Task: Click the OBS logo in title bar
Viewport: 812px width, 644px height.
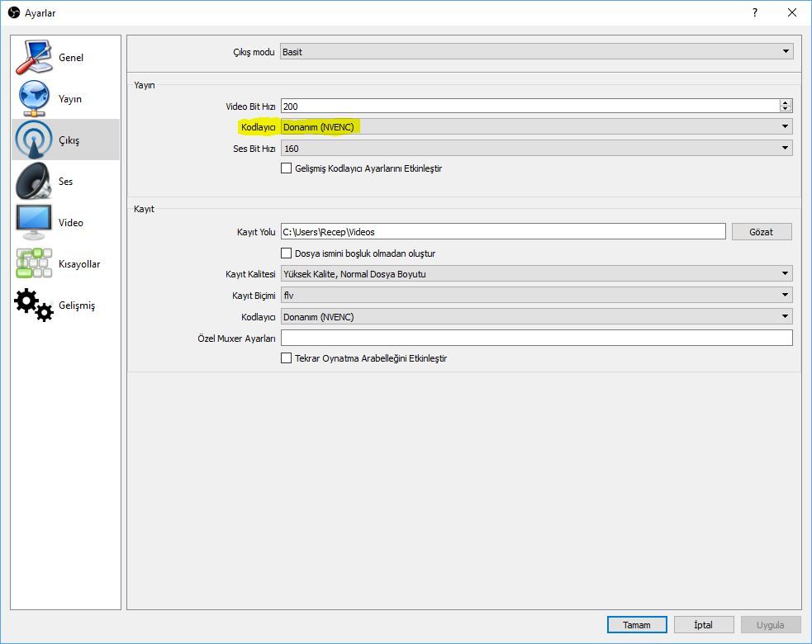Action: pos(14,12)
